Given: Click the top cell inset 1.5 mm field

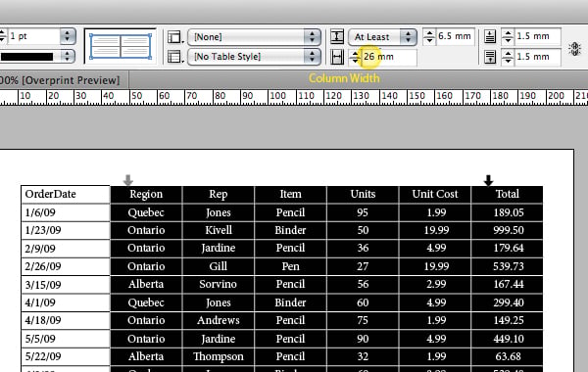Looking at the screenshot, I should 538,36.
